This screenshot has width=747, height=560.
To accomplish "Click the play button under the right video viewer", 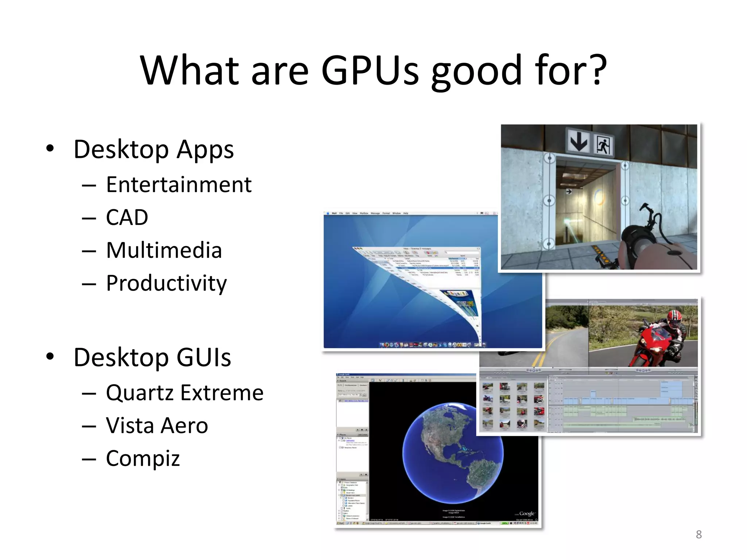I will (643, 370).
